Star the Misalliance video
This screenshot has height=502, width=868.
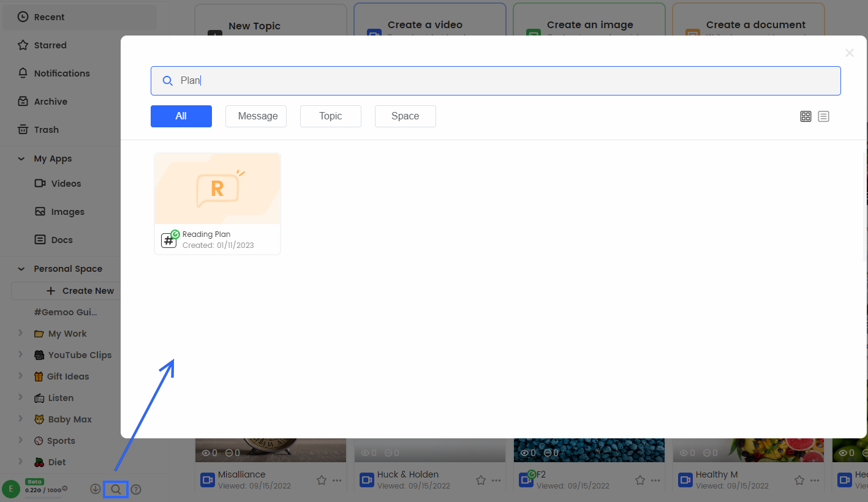click(x=322, y=480)
